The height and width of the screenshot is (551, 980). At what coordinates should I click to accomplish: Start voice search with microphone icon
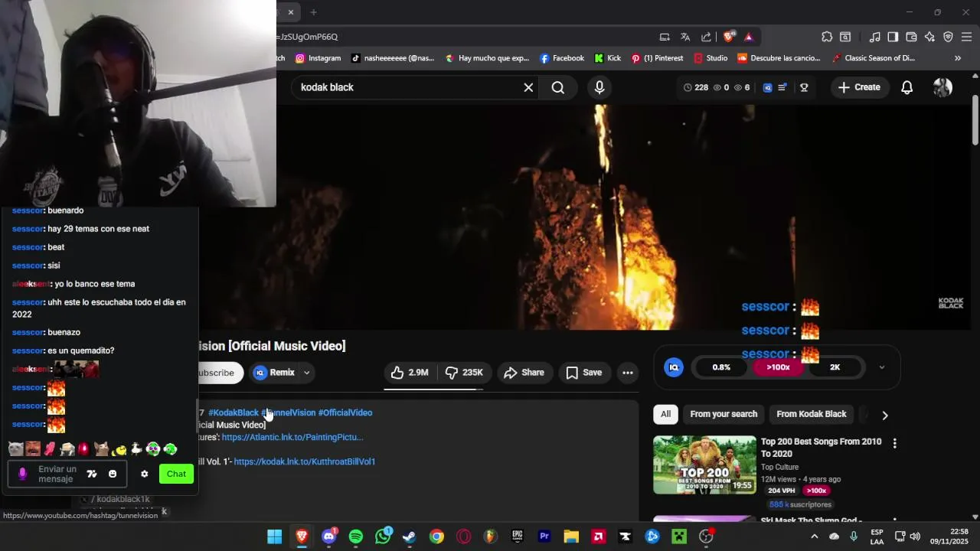(599, 87)
